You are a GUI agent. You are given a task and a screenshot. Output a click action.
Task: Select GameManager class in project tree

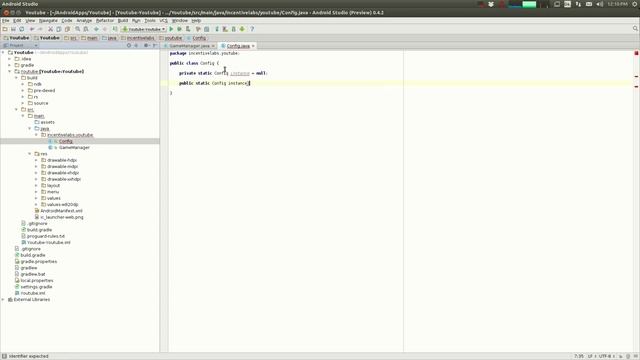click(x=74, y=147)
